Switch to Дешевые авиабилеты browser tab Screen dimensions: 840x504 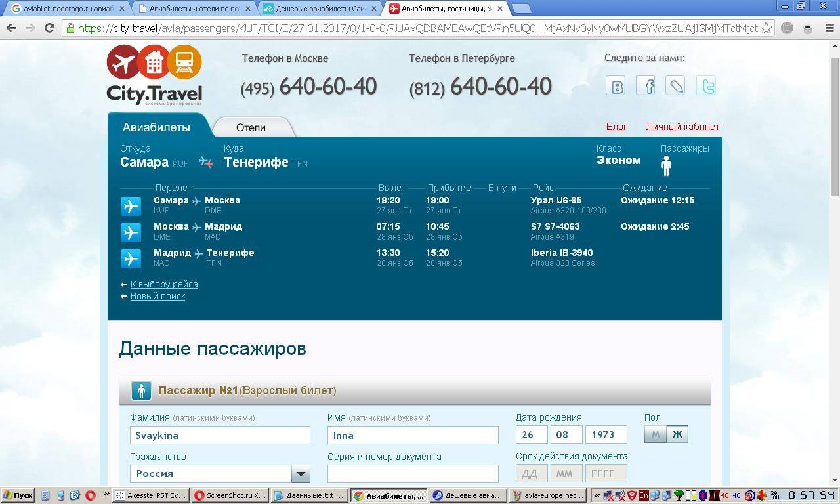tap(320, 9)
